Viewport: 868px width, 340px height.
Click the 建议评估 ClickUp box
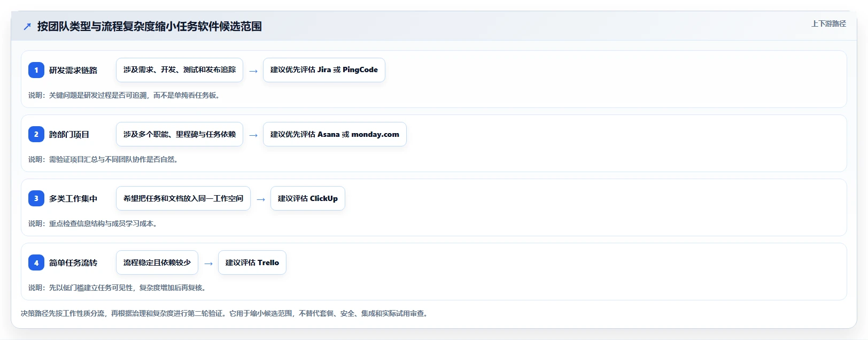point(308,198)
